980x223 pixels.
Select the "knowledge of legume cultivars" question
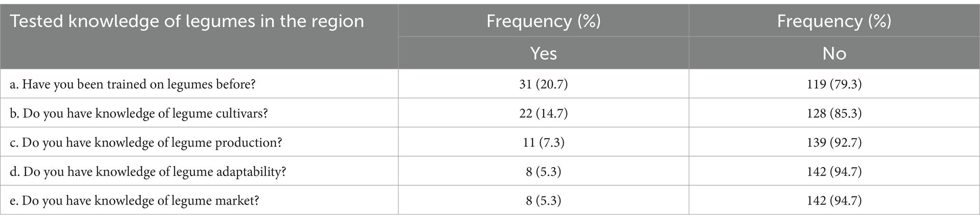click(x=145, y=114)
